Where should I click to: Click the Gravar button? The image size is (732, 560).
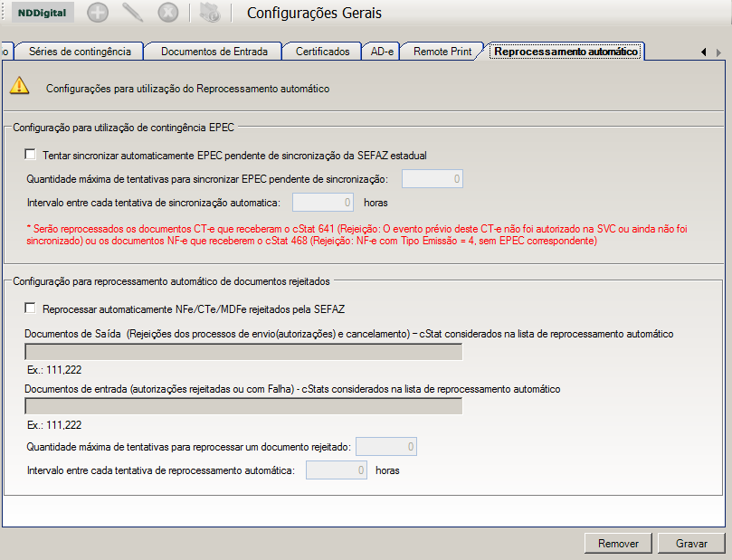(x=691, y=543)
